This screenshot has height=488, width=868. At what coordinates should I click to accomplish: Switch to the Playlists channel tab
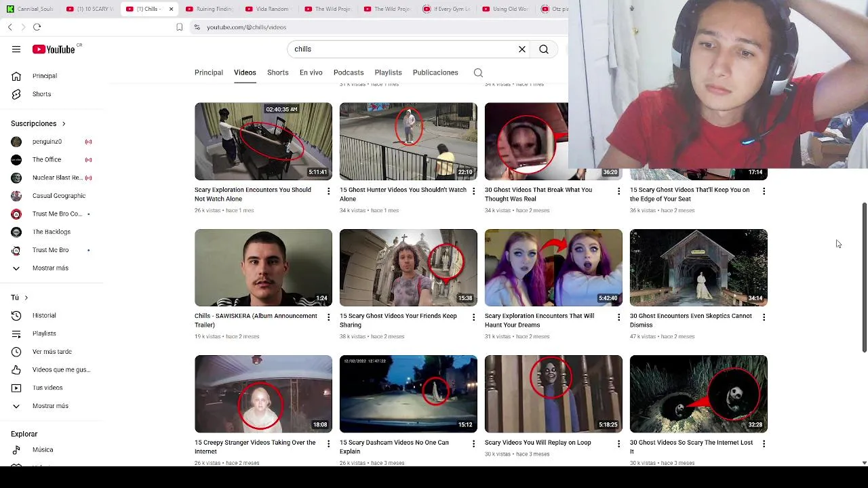pos(388,73)
